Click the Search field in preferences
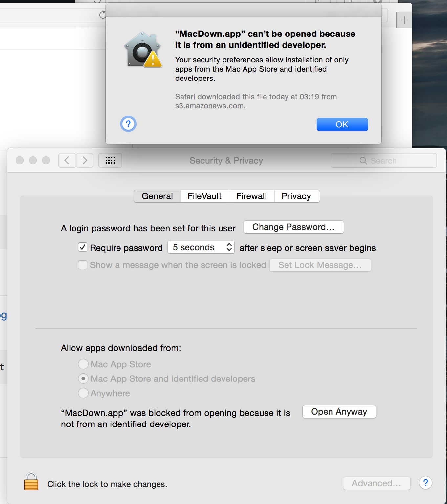Image resolution: width=447 pixels, height=504 pixels. [x=384, y=161]
